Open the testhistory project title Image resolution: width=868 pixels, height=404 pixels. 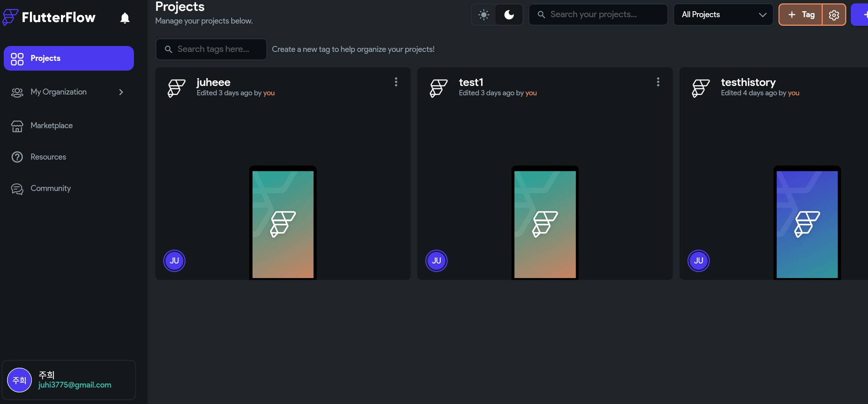[x=749, y=83]
